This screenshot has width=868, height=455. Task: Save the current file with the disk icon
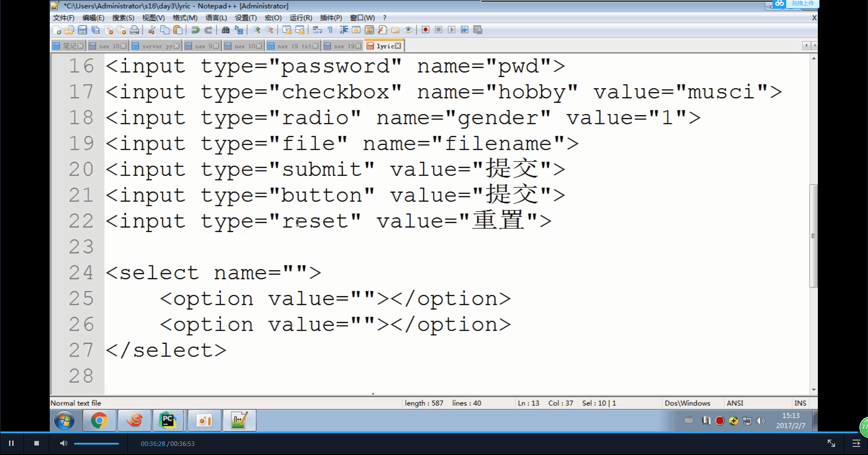(x=82, y=30)
